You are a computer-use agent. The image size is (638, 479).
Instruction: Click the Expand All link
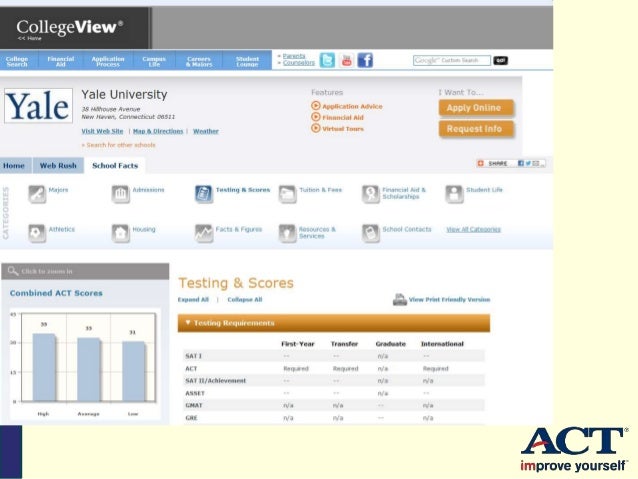193,300
